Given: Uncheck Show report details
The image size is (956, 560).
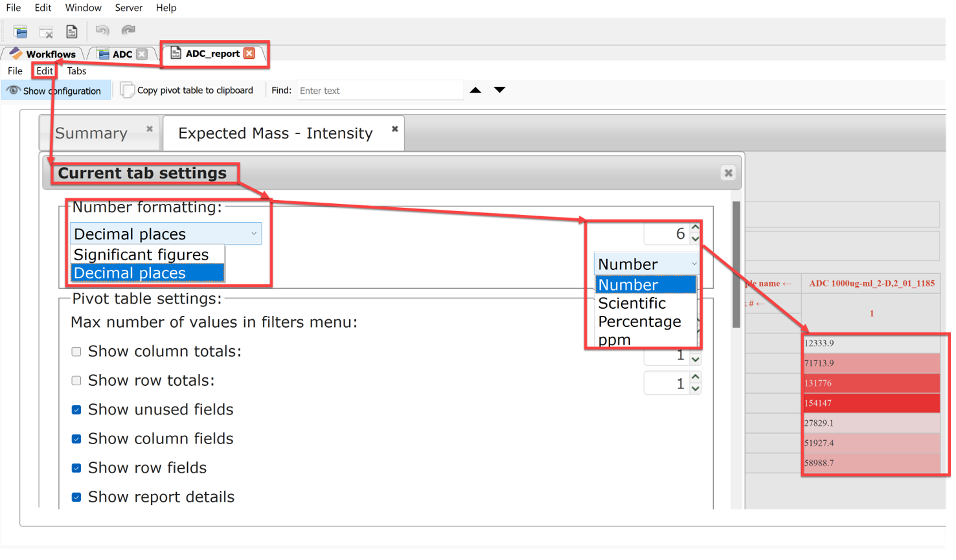Looking at the screenshot, I should [x=76, y=497].
